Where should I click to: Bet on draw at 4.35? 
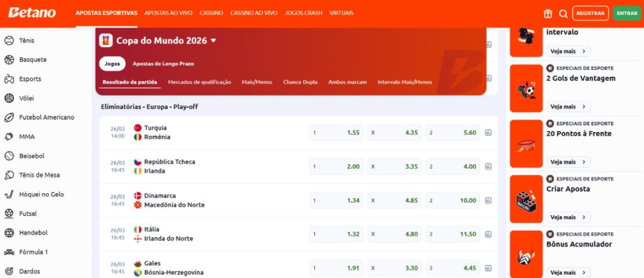(x=395, y=133)
